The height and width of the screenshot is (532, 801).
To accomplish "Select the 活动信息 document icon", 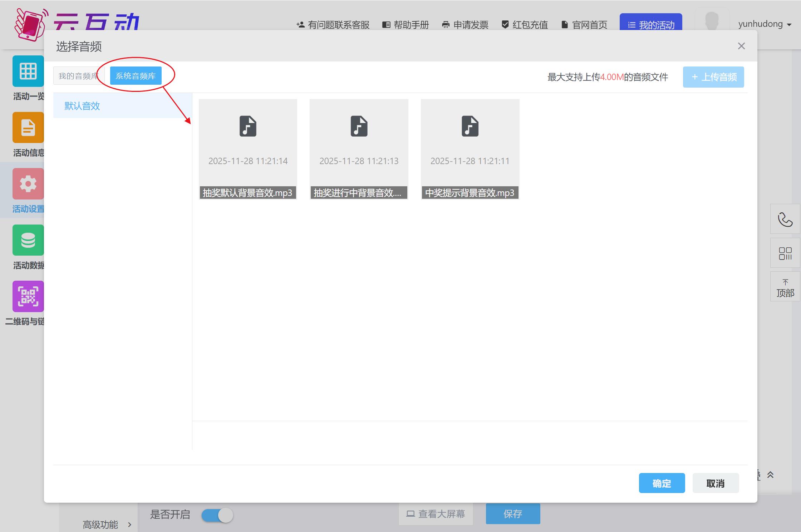I will coord(28,127).
